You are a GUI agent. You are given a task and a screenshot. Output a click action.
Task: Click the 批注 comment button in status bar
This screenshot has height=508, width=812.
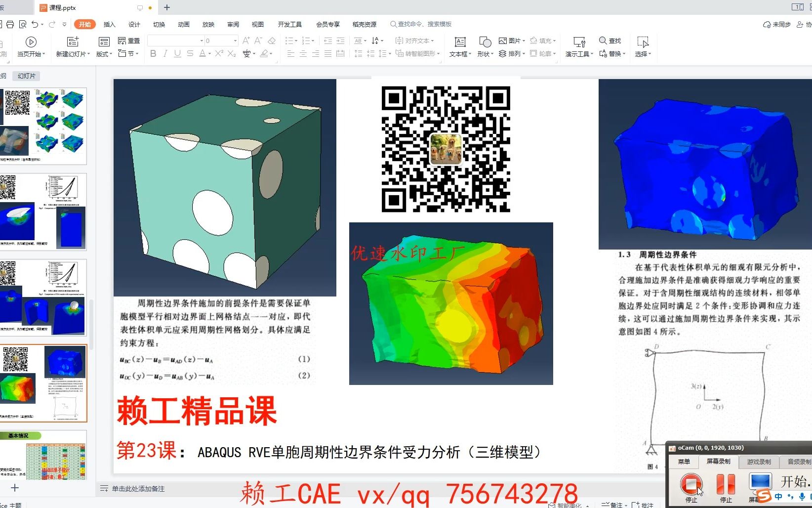[643, 505]
